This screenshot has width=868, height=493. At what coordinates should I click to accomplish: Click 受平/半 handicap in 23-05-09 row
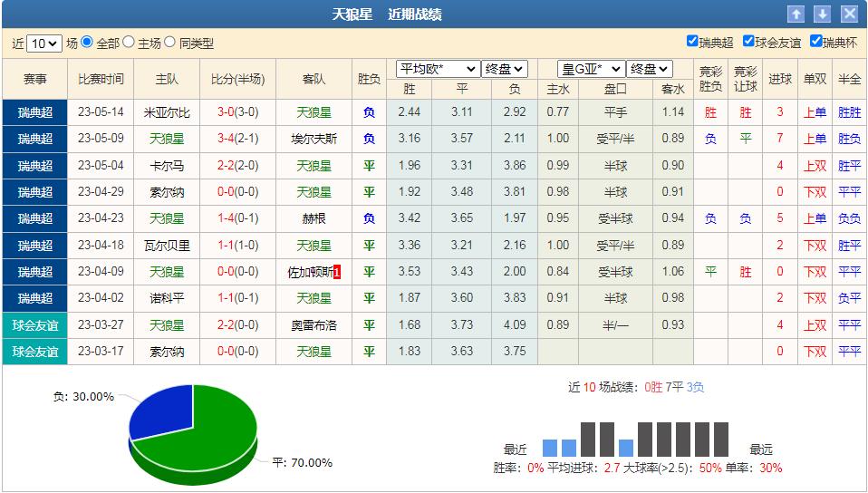(x=615, y=139)
